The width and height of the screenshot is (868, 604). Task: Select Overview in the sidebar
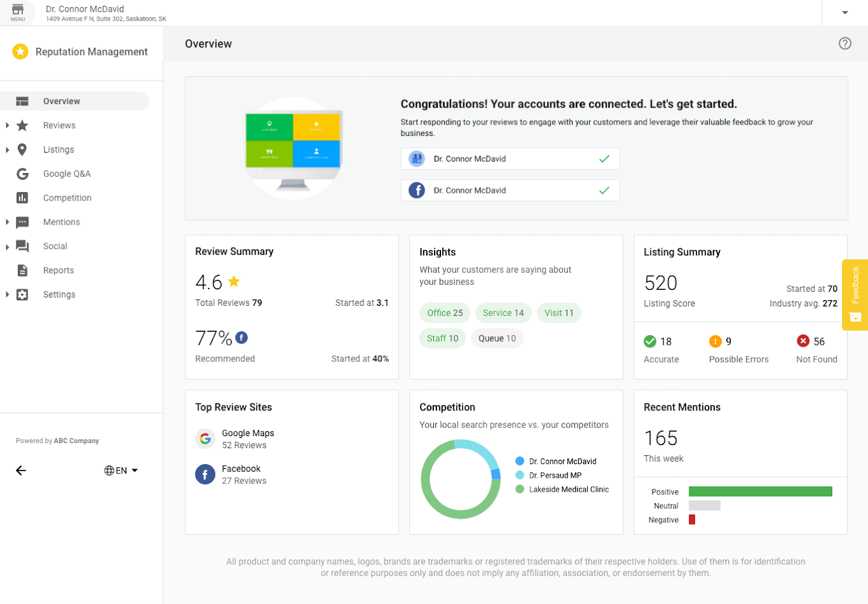(x=62, y=101)
